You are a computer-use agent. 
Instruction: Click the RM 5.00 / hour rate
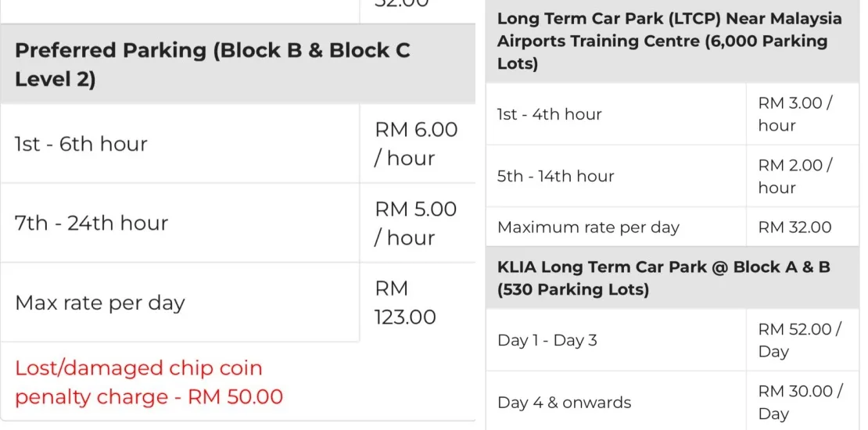tap(416, 224)
